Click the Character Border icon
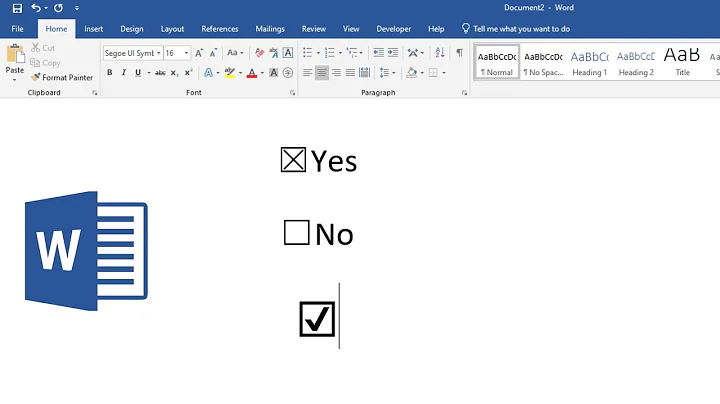 [288, 53]
